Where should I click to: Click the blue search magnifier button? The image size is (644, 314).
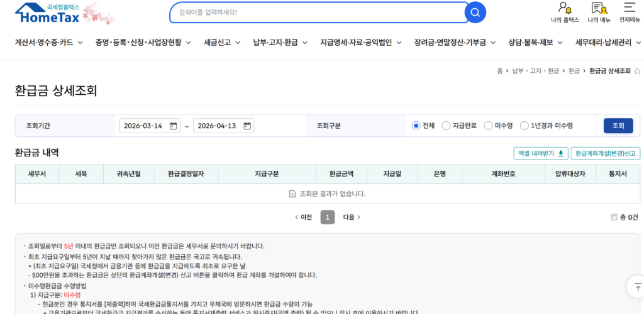coord(475,13)
